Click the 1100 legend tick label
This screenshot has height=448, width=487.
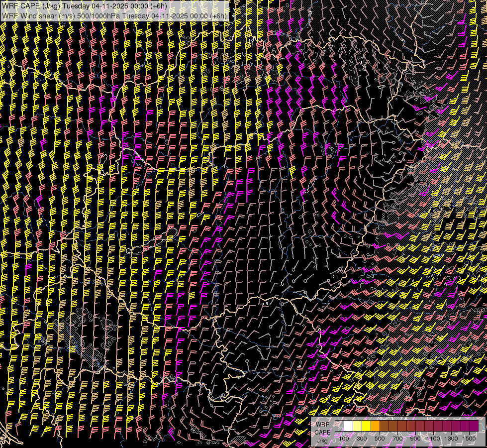(433, 438)
